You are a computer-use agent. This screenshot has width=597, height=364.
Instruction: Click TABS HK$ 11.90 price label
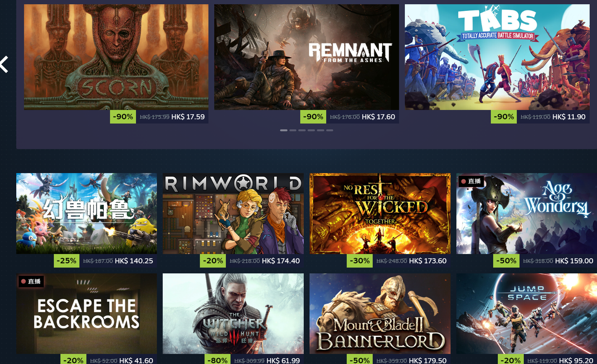coord(569,117)
